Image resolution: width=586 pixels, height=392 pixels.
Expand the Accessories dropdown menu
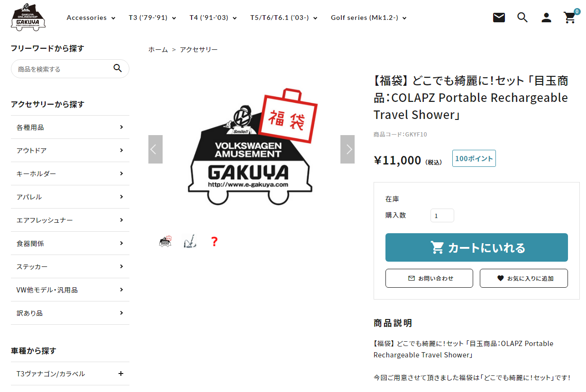click(91, 18)
